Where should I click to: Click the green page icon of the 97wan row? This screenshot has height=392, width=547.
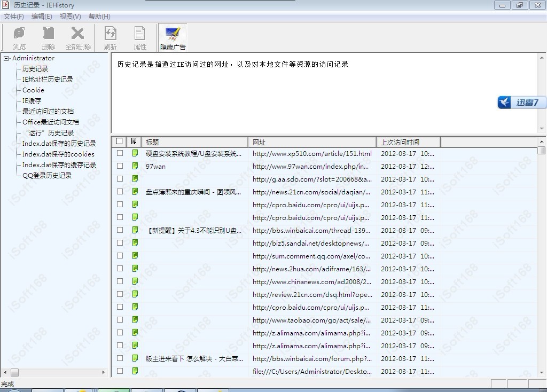click(135, 166)
